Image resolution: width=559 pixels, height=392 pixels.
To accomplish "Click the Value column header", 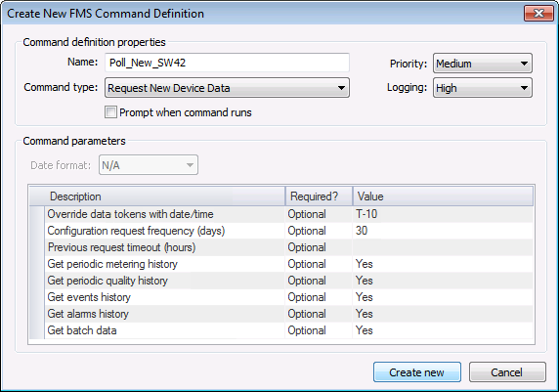I will pos(443,196).
